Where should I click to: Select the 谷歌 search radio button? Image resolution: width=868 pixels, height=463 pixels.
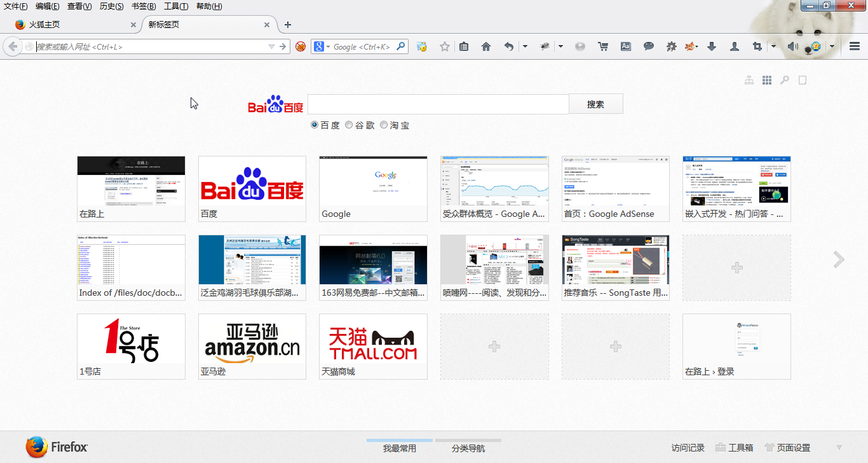click(349, 125)
